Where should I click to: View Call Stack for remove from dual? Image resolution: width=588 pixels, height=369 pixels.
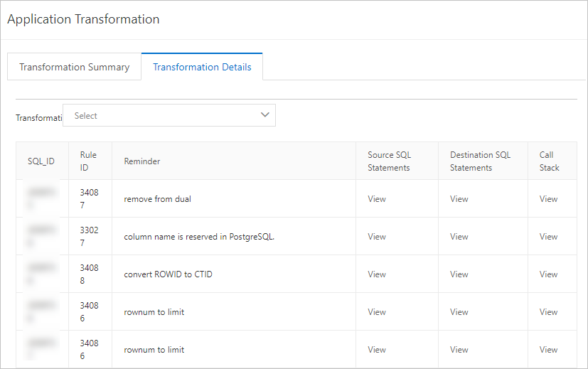[548, 199]
